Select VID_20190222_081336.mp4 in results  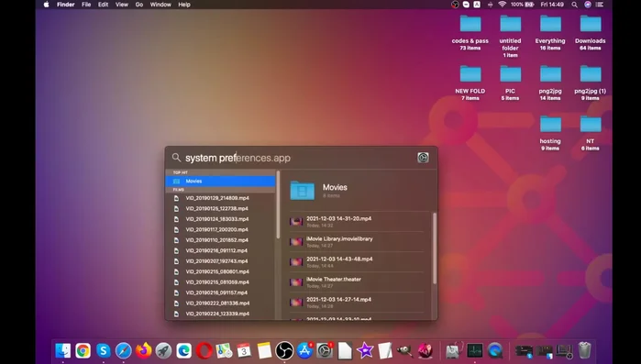[x=221, y=303]
